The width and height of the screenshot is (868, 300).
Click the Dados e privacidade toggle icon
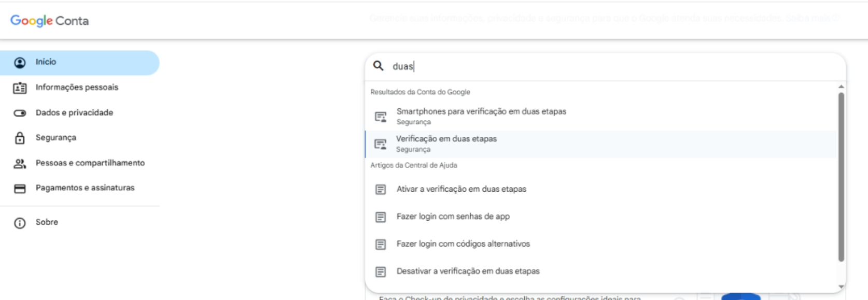(x=20, y=113)
